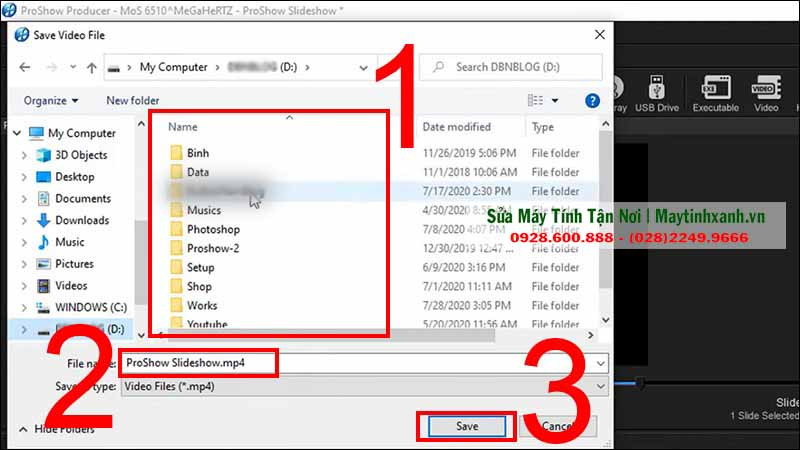This screenshot has height=450, width=800.
Task: Open view options dropdown arrow
Action: pos(555,101)
